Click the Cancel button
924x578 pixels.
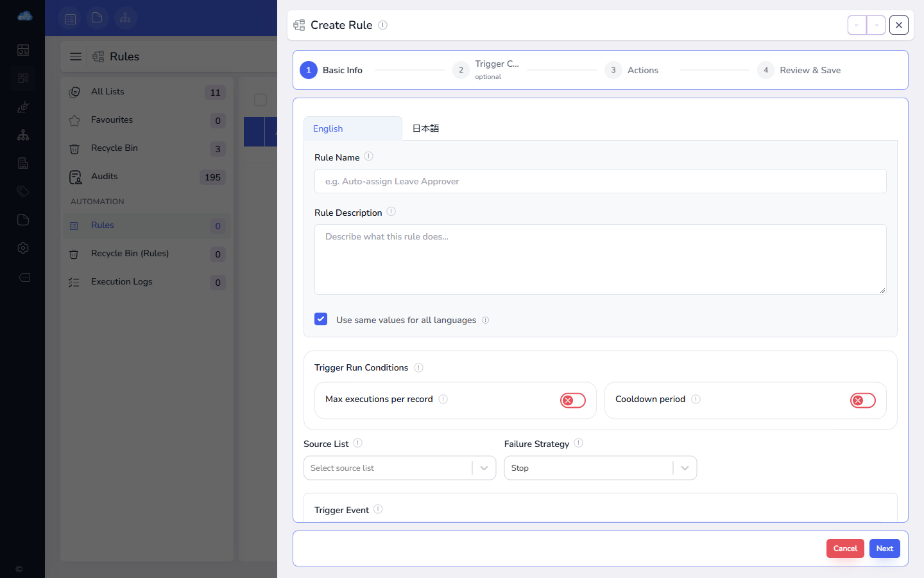point(845,548)
